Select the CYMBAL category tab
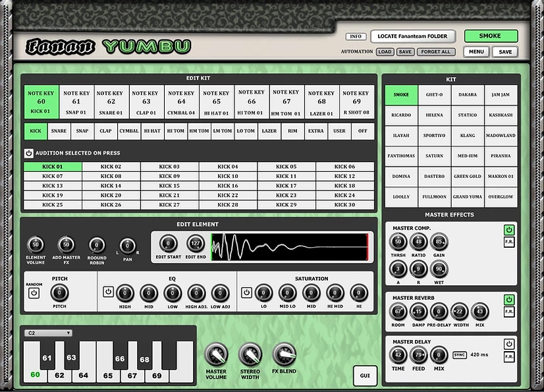This screenshot has height=392, width=544. tap(129, 131)
